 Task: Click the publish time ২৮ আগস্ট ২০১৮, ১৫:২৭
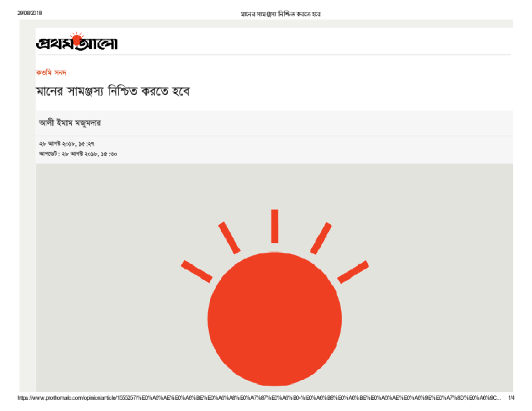point(66,144)
